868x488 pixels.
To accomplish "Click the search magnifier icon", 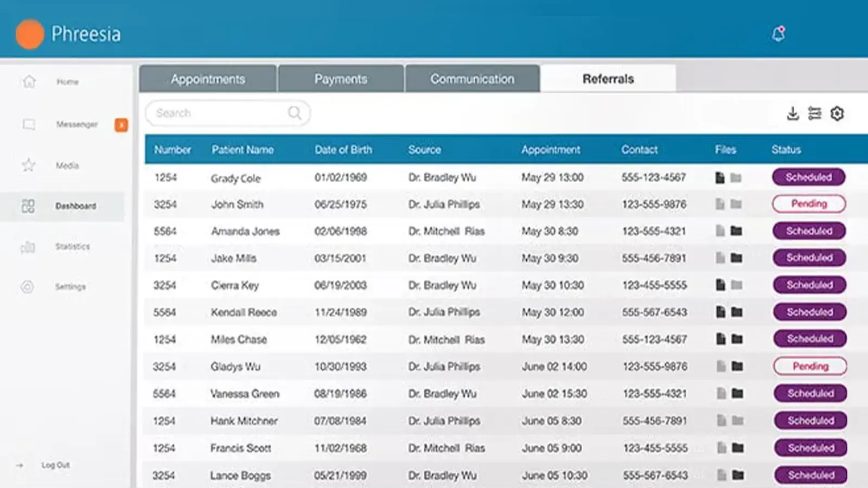I will pyautogui.click(x=295, y=113).
